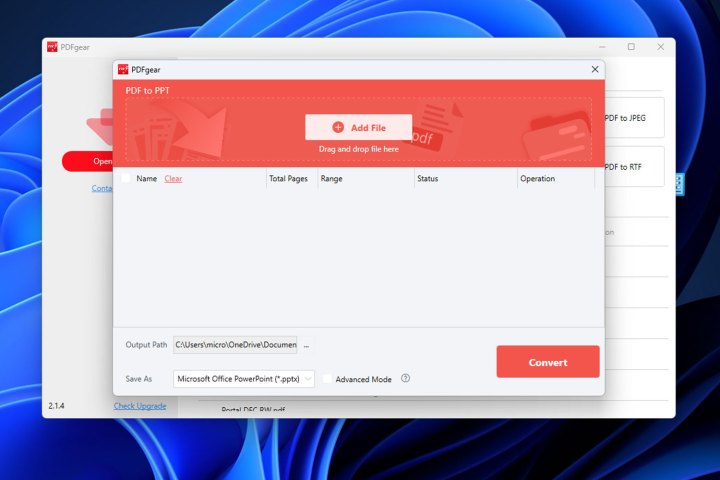Toggle the select-all checkbox beside Name
The image size is (720, 480).
tap(126, 178)
